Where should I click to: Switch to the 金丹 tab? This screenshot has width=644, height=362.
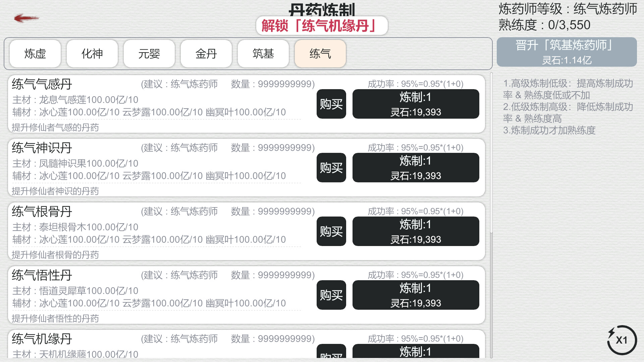(206, 54)
